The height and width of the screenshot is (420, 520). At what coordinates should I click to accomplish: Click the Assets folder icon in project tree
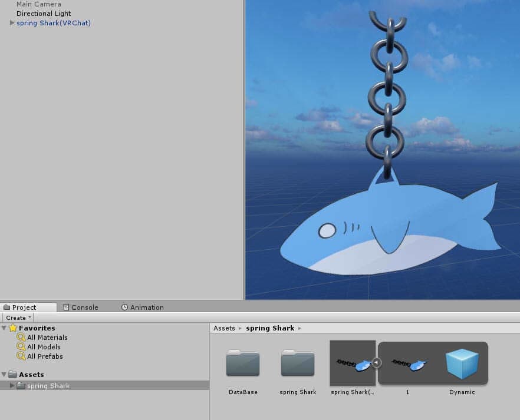pyautogui.click(x=13, y=375)
